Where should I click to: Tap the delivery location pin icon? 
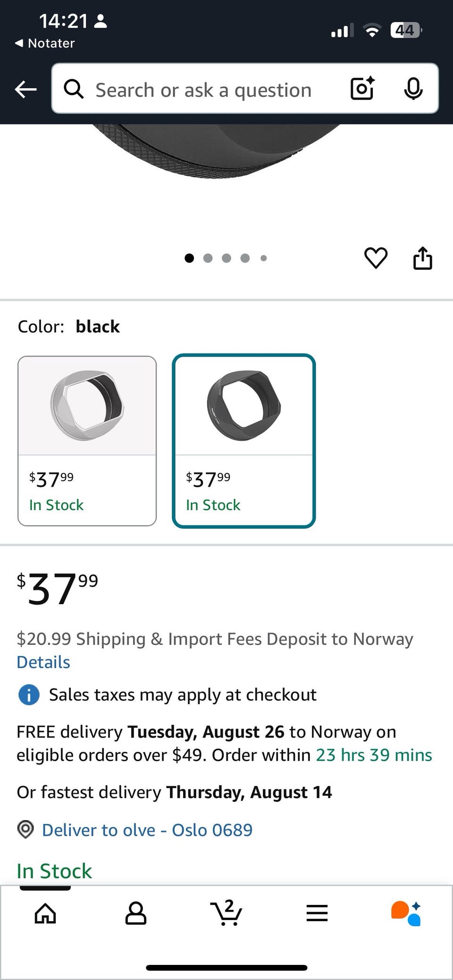point(25,830)
